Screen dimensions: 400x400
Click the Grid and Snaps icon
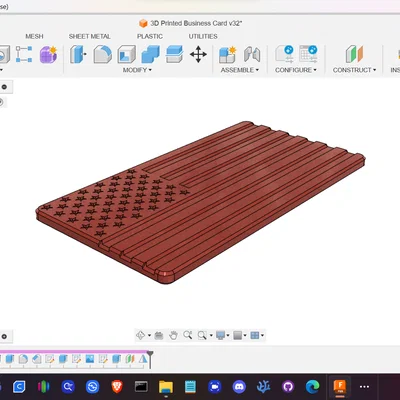coord(237,335)
